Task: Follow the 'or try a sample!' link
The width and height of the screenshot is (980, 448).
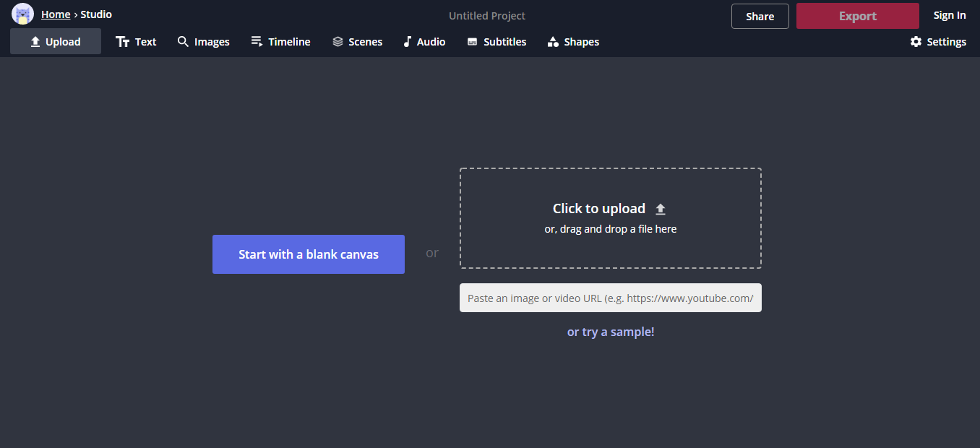Action: [x=611, y=332]
